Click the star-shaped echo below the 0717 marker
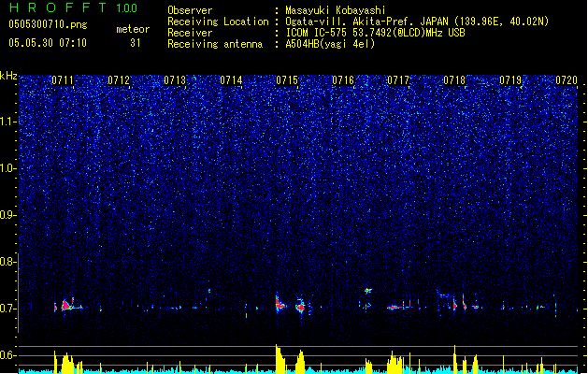The height and width of the screenshot is (374, 588). point(368,290)
